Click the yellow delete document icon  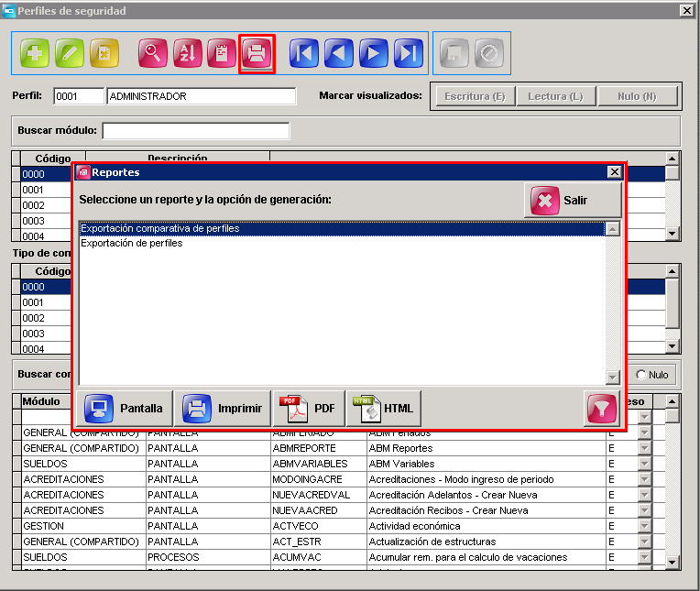click(104, 53)
